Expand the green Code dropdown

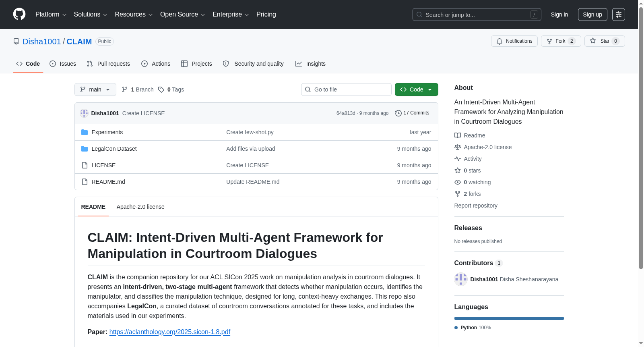point(417,89)
